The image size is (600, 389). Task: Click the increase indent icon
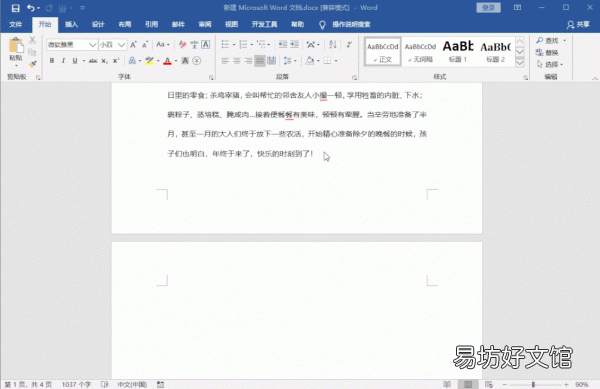[x=294, y=44]
